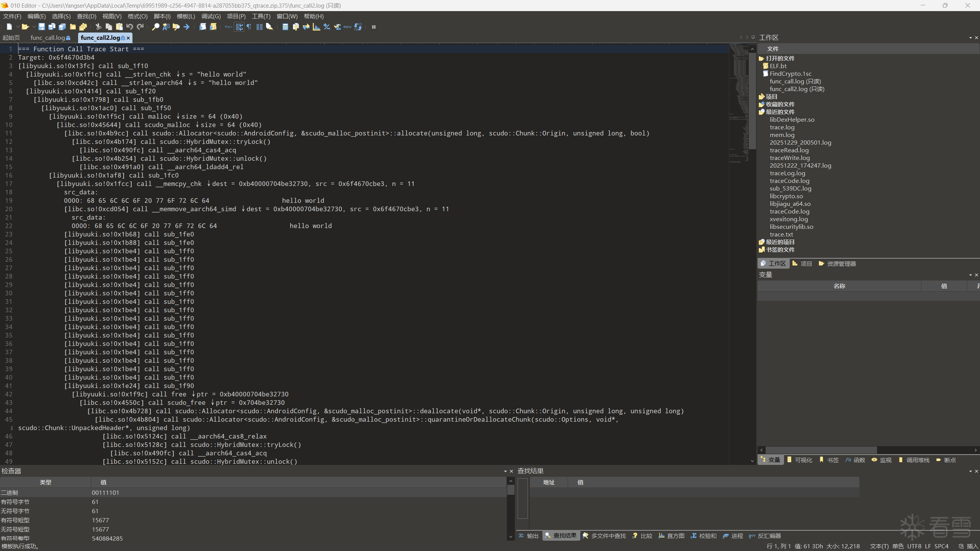This screenshot has height=551, width=980.
Task: Click the Run Script toolbar icon
Action: 203,27
